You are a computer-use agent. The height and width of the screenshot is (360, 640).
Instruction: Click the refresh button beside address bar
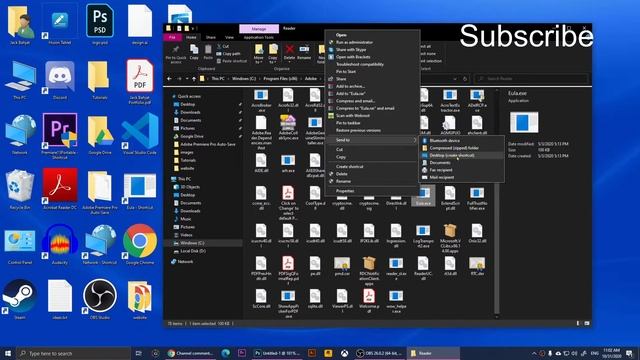tap(465, 78)
